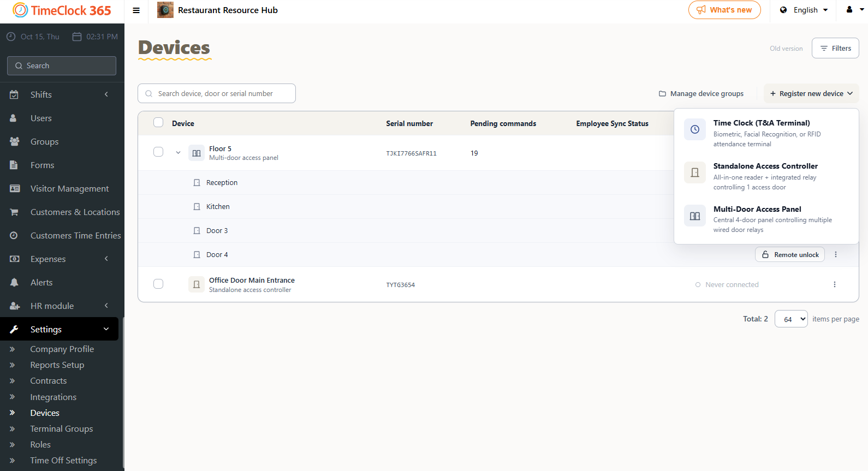
Task: Click the Filters button
Action: tap(835, 48)
